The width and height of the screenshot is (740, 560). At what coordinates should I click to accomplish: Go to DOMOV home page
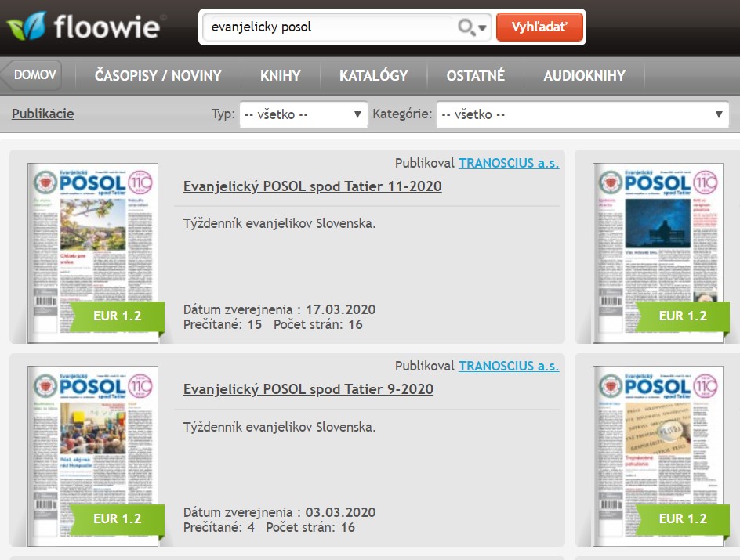[34, 74]
